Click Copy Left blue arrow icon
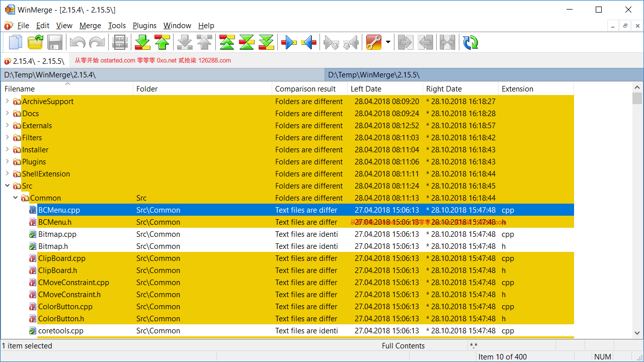644x362 pixels. tap(308, 42)
